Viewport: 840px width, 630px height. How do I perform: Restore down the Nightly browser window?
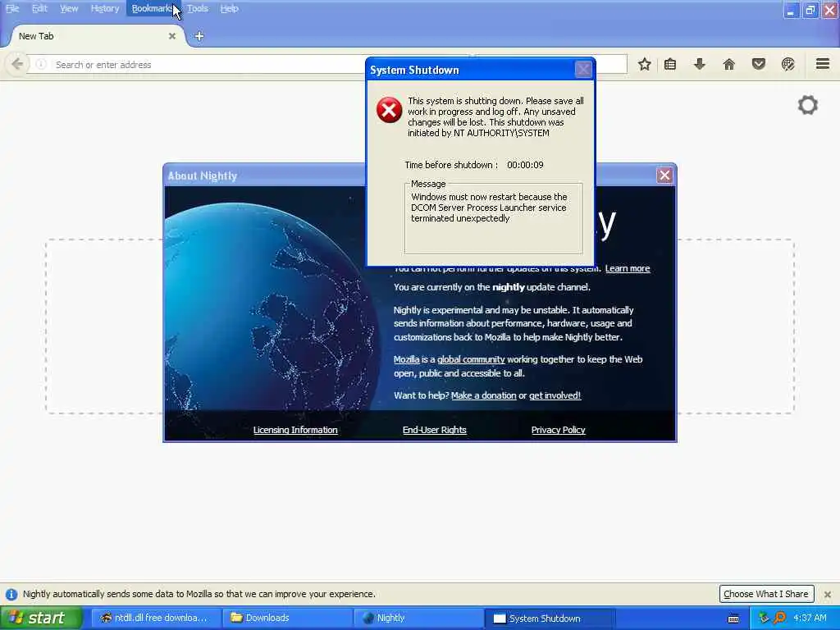coord(810,10)
